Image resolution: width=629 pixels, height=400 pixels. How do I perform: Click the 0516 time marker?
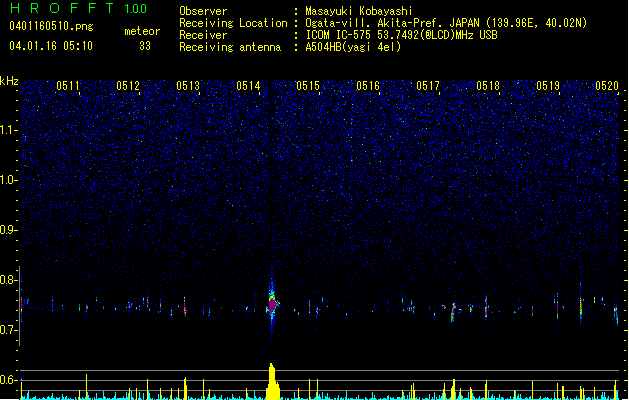point(368,85)
